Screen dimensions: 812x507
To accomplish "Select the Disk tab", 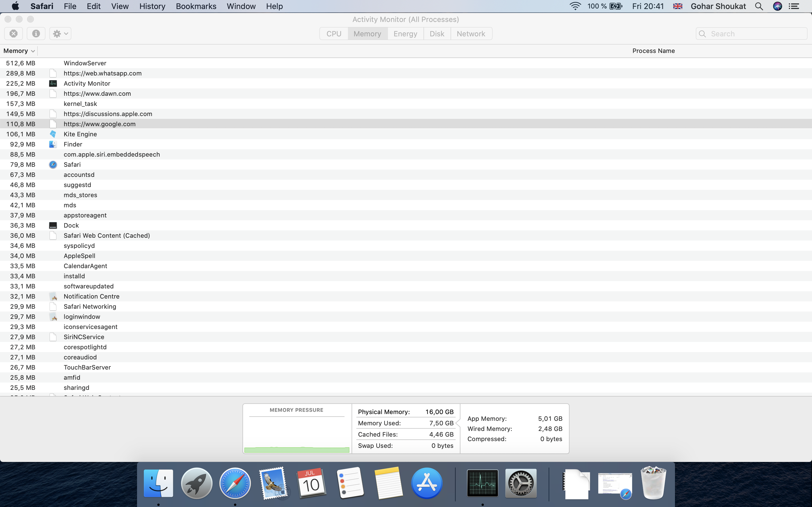I will pyautogui.click(x=437, y=34).
